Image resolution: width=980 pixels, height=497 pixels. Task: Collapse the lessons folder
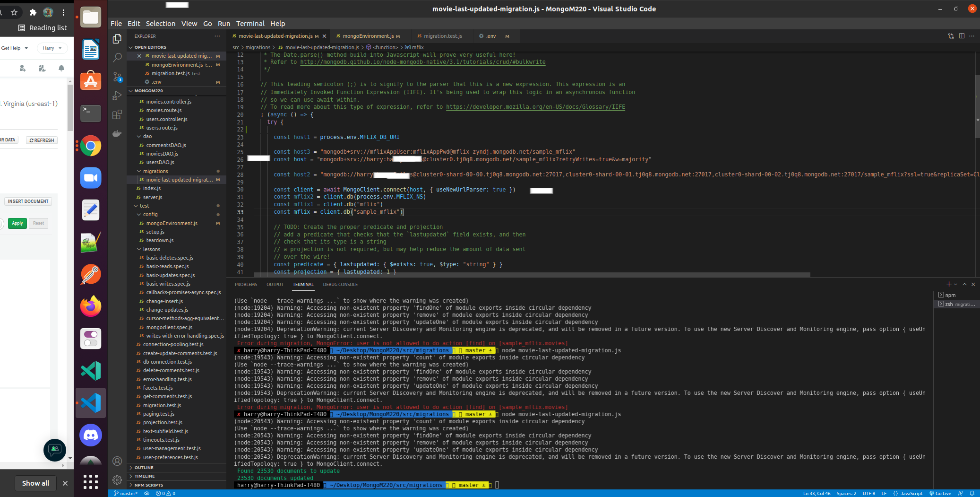pos(151,249)
